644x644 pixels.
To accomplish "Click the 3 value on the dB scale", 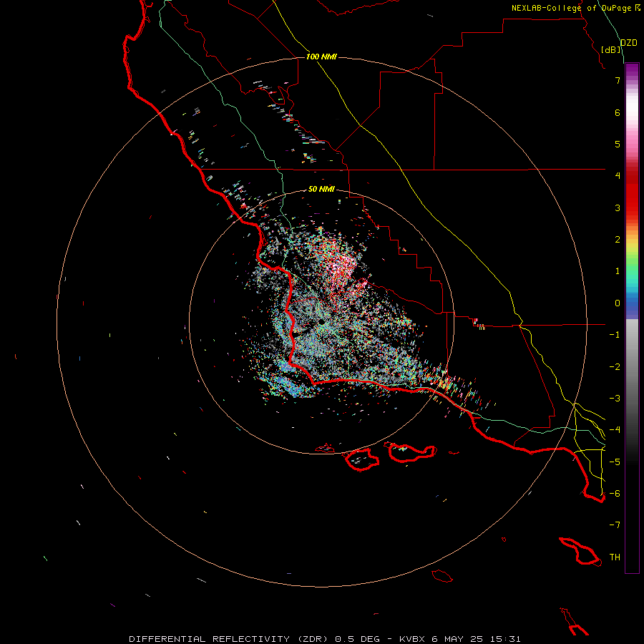I will tap(618, 208).
